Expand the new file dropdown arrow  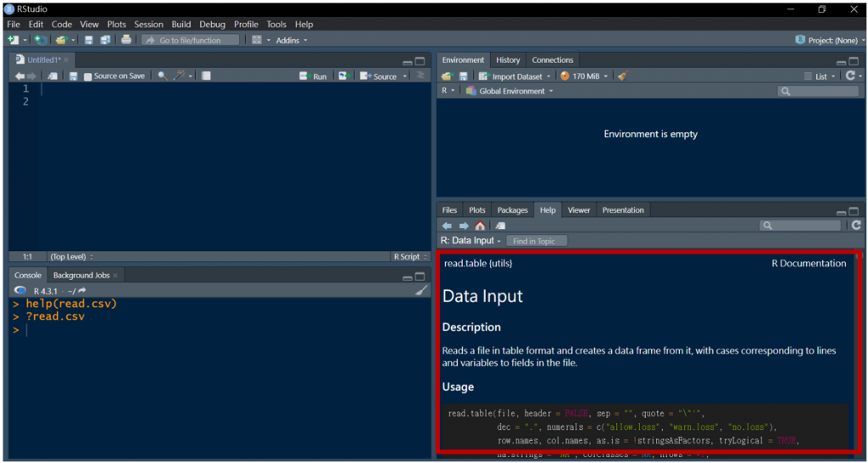click(x=25, y=41)
